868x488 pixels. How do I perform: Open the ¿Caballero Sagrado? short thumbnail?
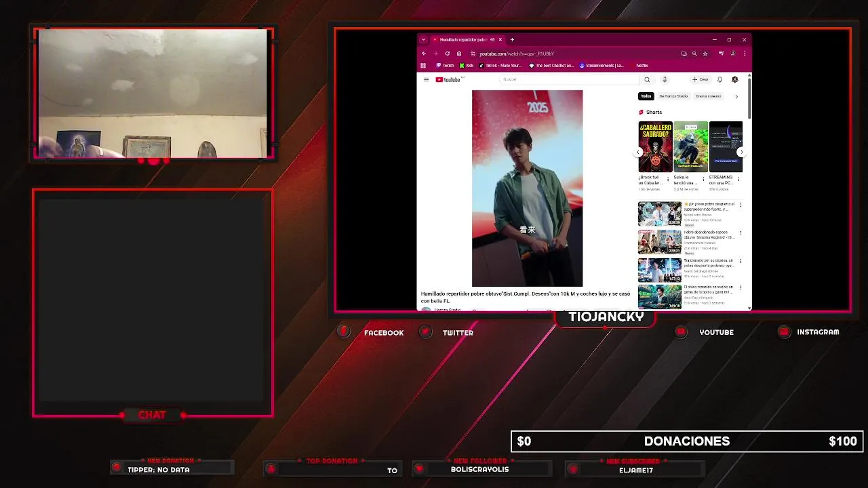(655, 146)
